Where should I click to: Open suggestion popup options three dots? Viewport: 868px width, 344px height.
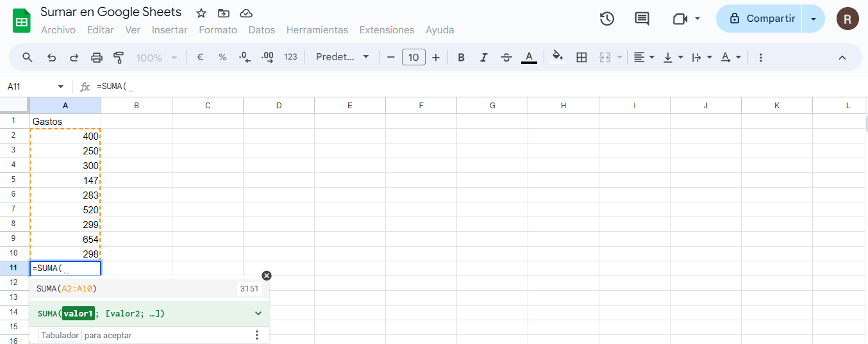[256, 335]
